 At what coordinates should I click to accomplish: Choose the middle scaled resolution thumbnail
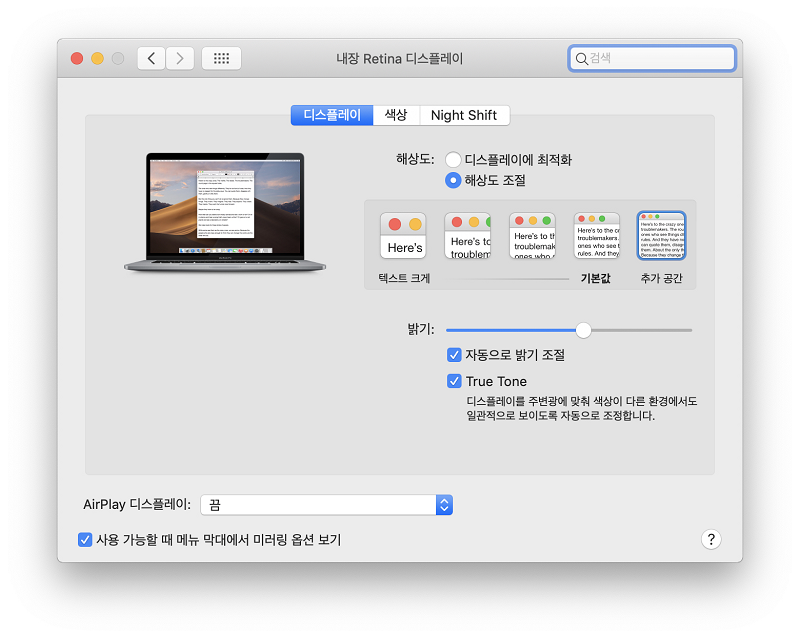coord(532,235)
